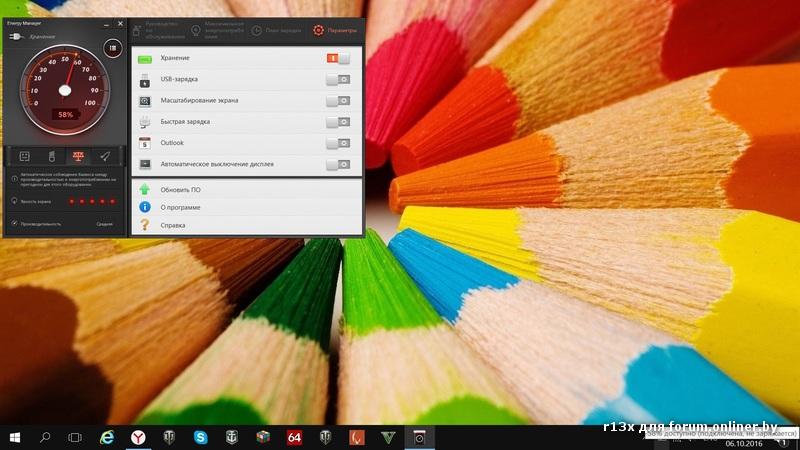
Task: Click the screen scaling magnifier icon
Action: tap(145, 101)
